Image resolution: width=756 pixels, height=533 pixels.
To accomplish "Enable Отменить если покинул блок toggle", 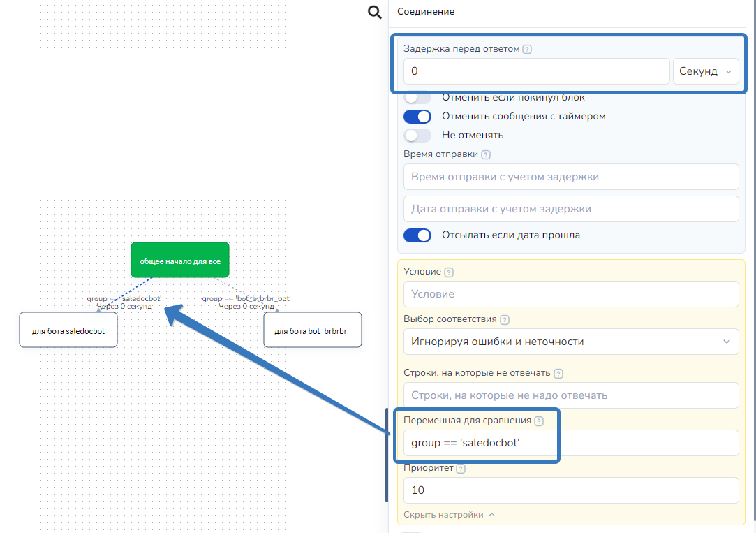I will pos(417,98).
